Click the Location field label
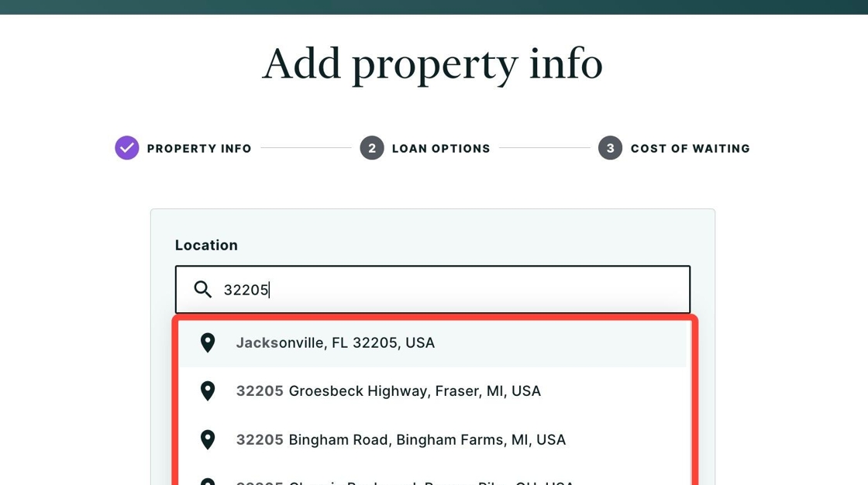This screenshot has width=868, height=485. [206, 246]
